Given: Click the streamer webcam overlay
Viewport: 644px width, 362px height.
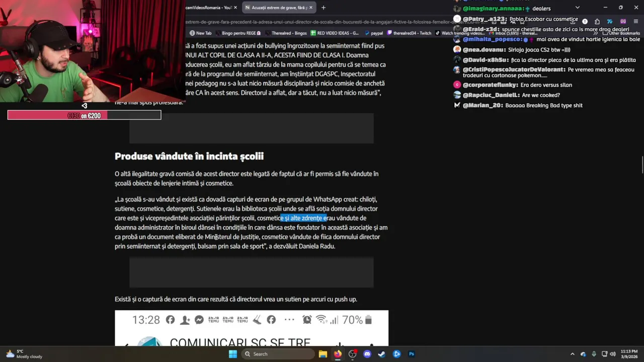Looking at the screenshot, I should 92,50.
